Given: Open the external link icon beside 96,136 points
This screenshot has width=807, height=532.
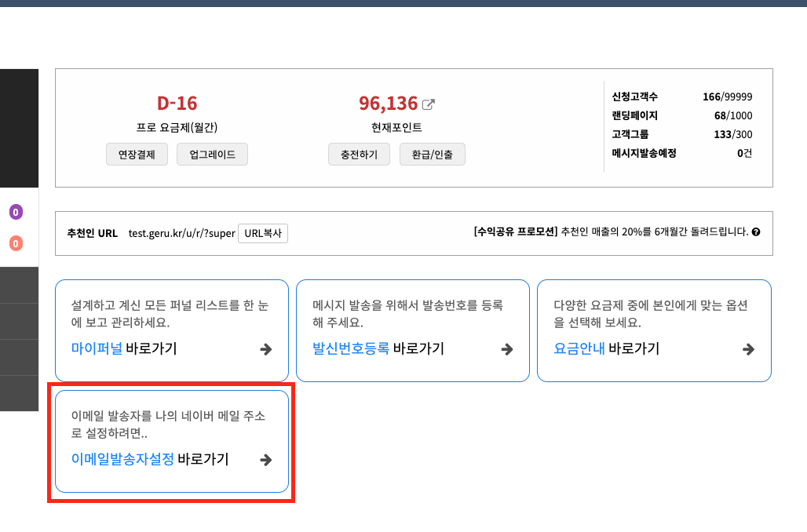Looking at the screenshot, I should click(428, 104).
